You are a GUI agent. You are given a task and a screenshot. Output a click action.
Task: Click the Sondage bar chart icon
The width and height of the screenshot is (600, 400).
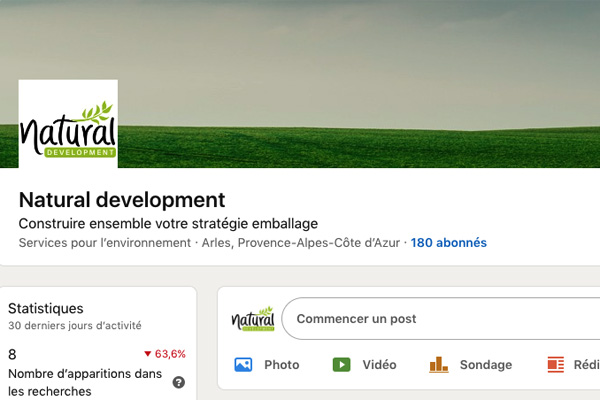[x=439, y=364]
